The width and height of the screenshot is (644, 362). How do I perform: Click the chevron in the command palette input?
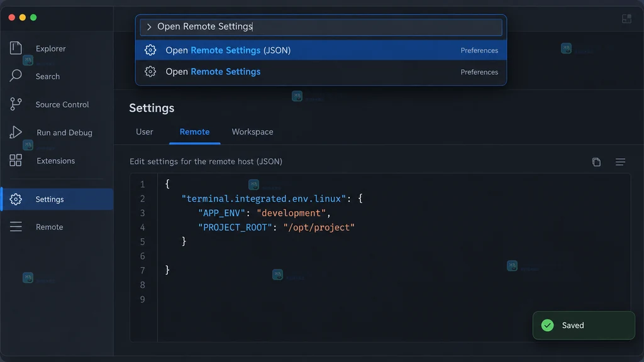149,26
